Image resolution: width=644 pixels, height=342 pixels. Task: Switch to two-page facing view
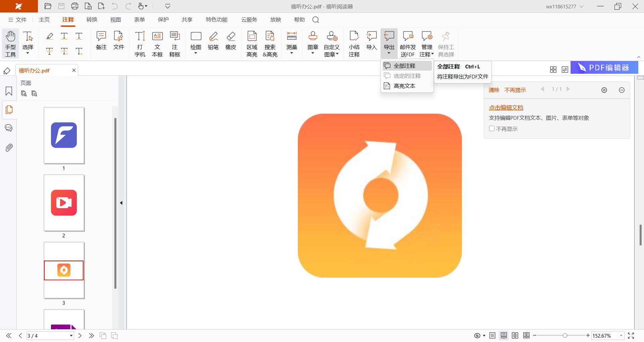[515, 336]
